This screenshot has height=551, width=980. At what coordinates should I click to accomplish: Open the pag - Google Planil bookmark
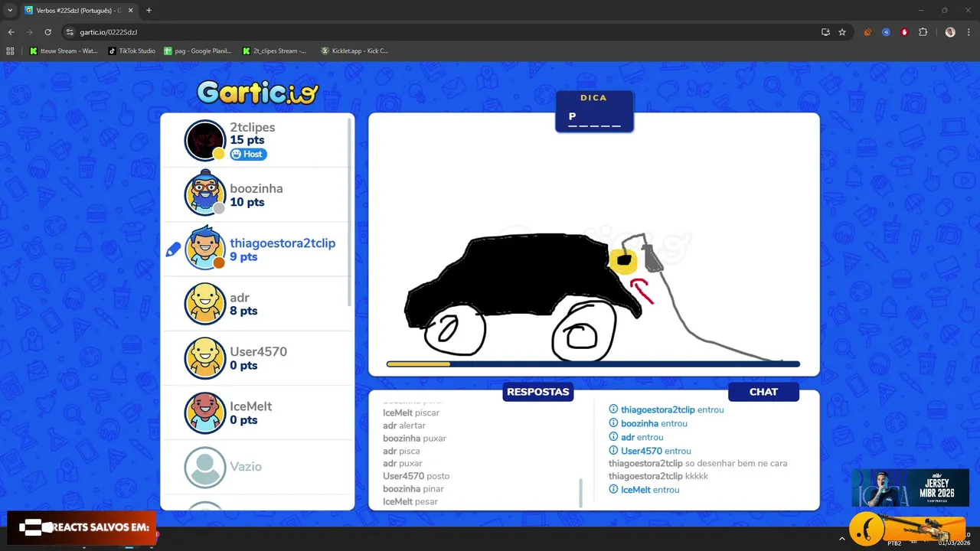pos(198,51)
